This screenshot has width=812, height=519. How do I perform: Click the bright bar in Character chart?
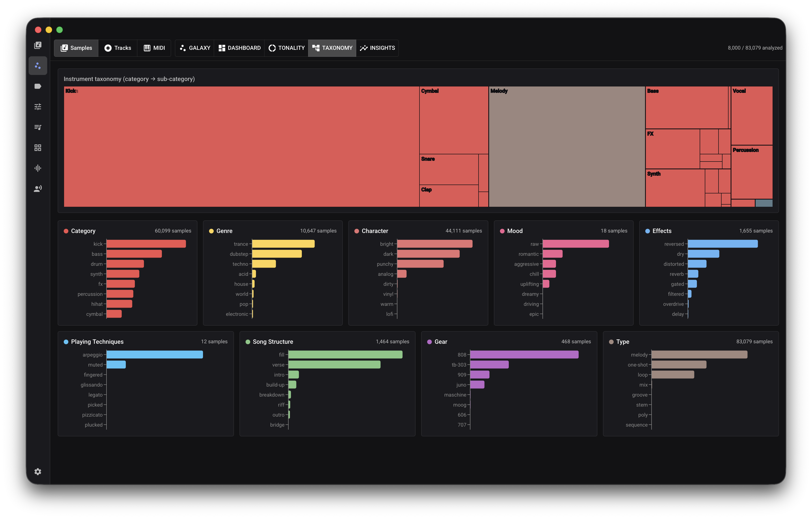point(435,244)
